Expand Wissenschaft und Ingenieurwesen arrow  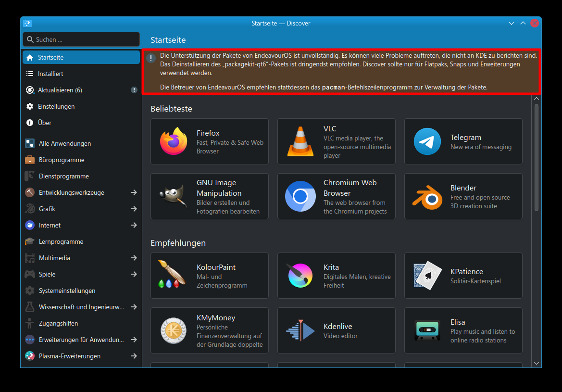[x=134, y=307]
